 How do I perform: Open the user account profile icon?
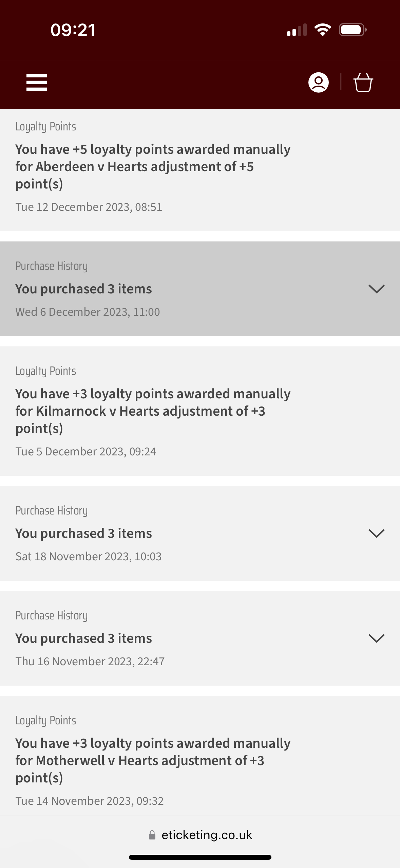(x=318, y=83)
